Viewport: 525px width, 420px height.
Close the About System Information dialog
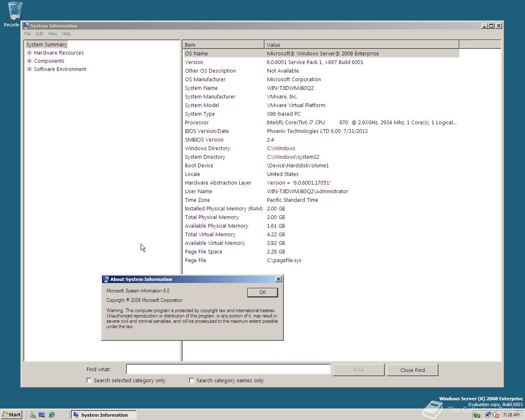278,279
